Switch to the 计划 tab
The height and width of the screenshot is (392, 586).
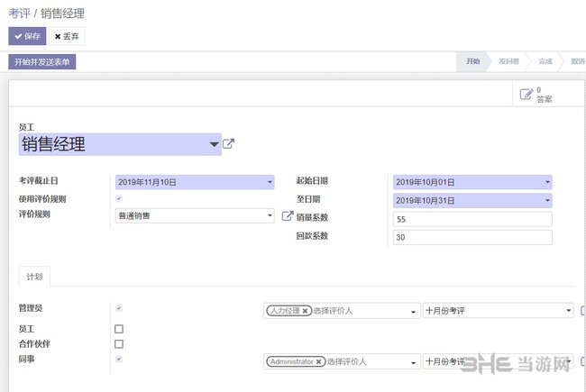(34, 277)
